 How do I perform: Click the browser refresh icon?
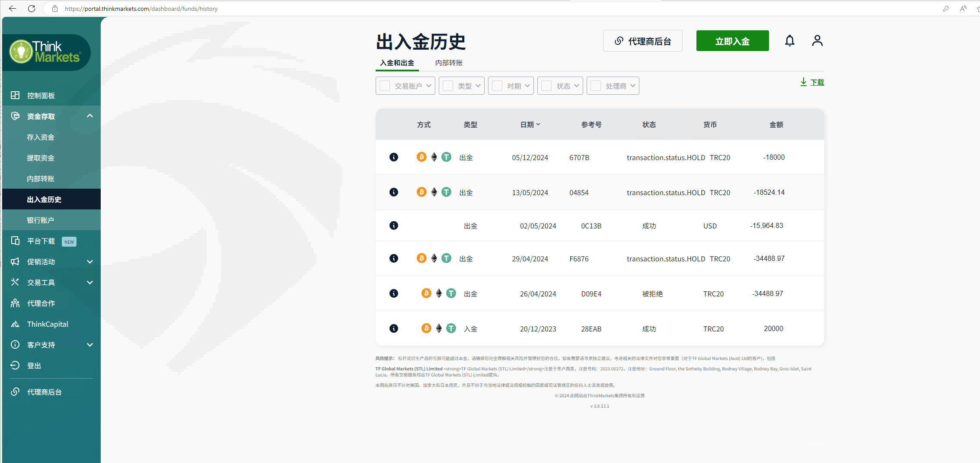[32, 9]
